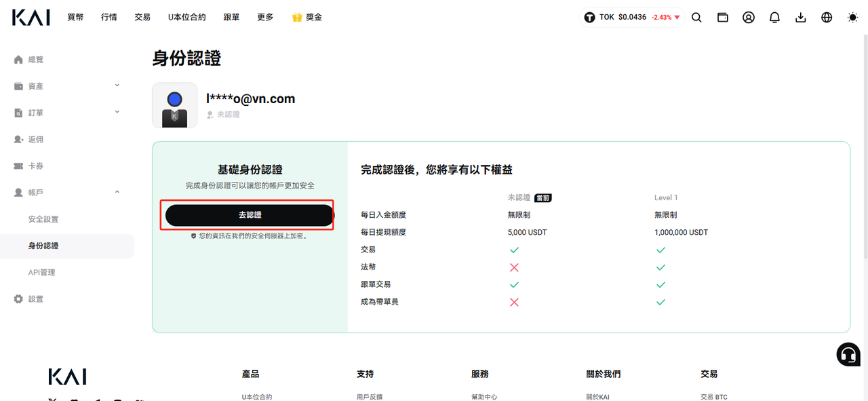This screenshot has height=401, width=868.
Task: Click the 總覽 home icon in sidebar
Action: coord(19,60)
